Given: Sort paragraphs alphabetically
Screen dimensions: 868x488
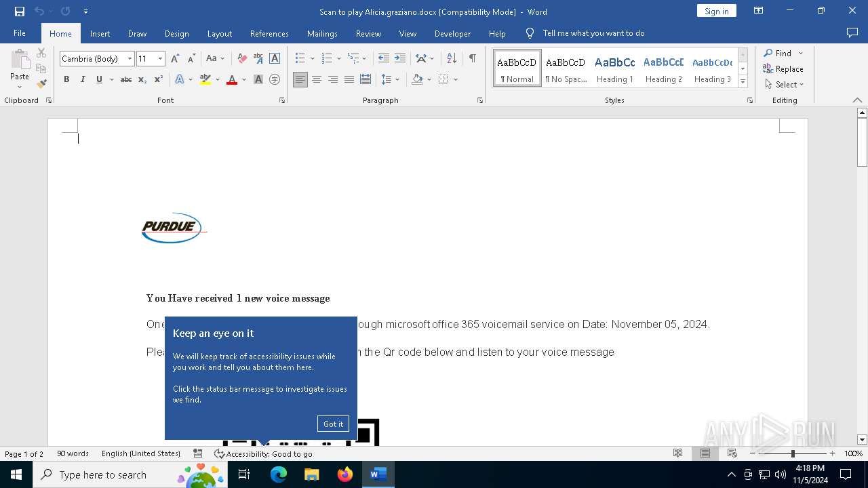Looking at the screenshot, I should (452, 59).
